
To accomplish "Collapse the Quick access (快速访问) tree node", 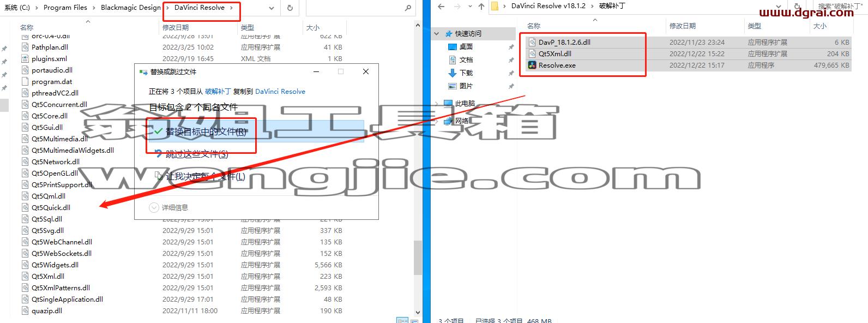I will pyautogui.click(x=437, y=33).
